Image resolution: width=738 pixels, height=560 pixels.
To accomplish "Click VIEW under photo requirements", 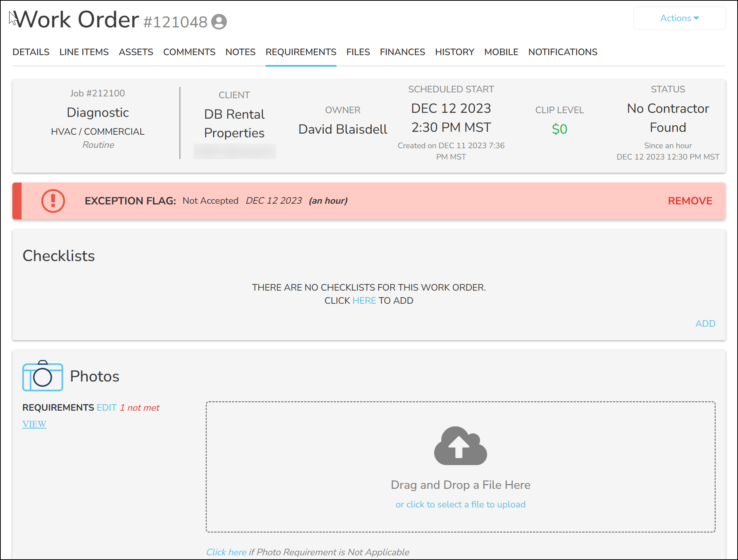I will [x=34, y=424].
